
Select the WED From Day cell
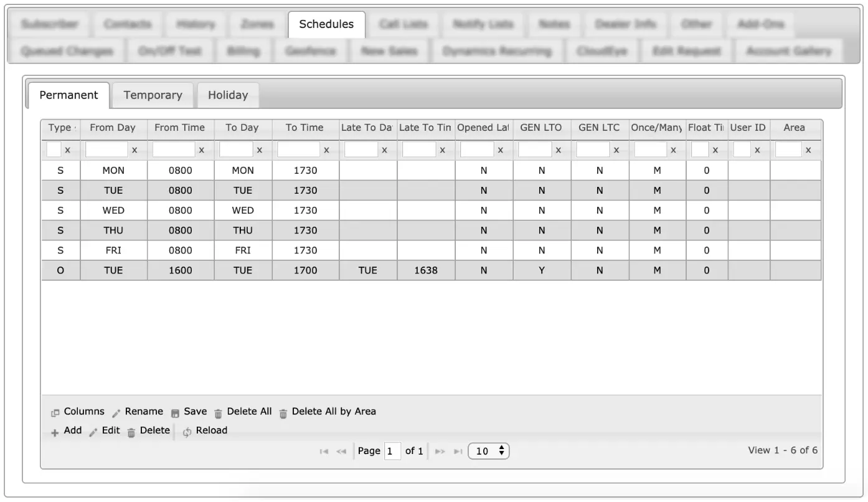click(x=113, y=211)
